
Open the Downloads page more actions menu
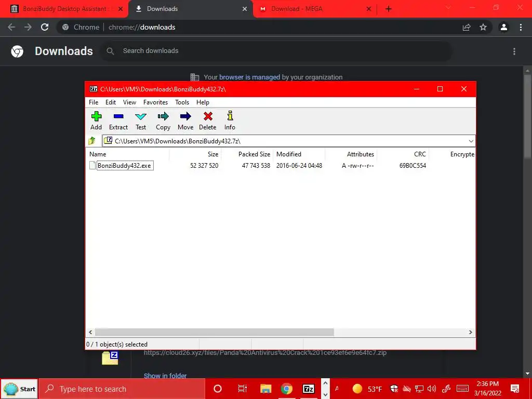[x=514, y=51]
